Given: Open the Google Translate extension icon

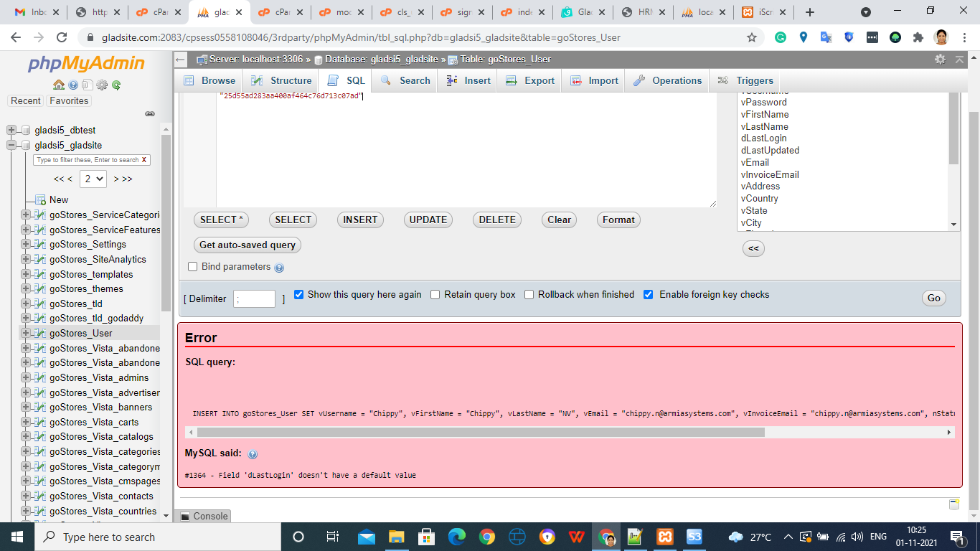Looking at the screenshot, I should 826,37.
